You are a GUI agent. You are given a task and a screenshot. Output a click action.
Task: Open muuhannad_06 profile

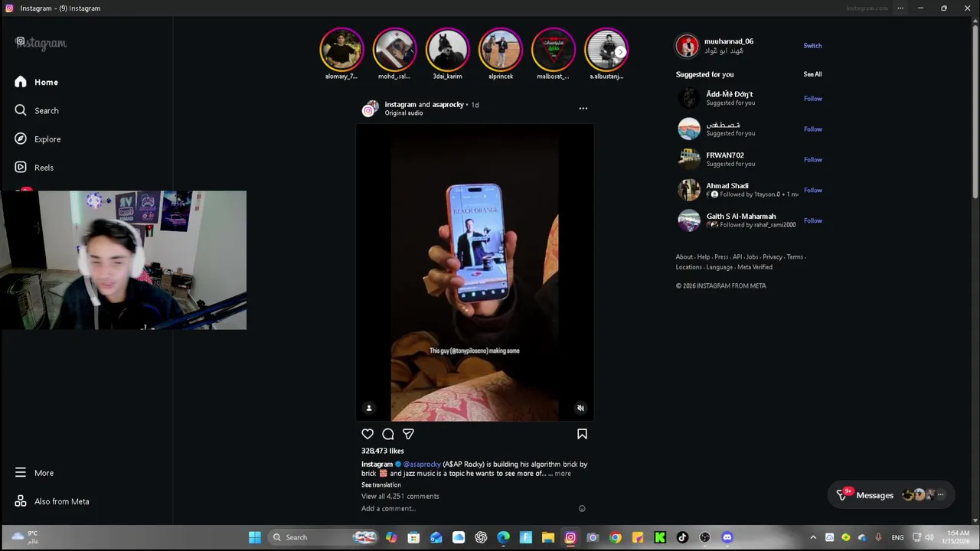[x=729, y=41]
